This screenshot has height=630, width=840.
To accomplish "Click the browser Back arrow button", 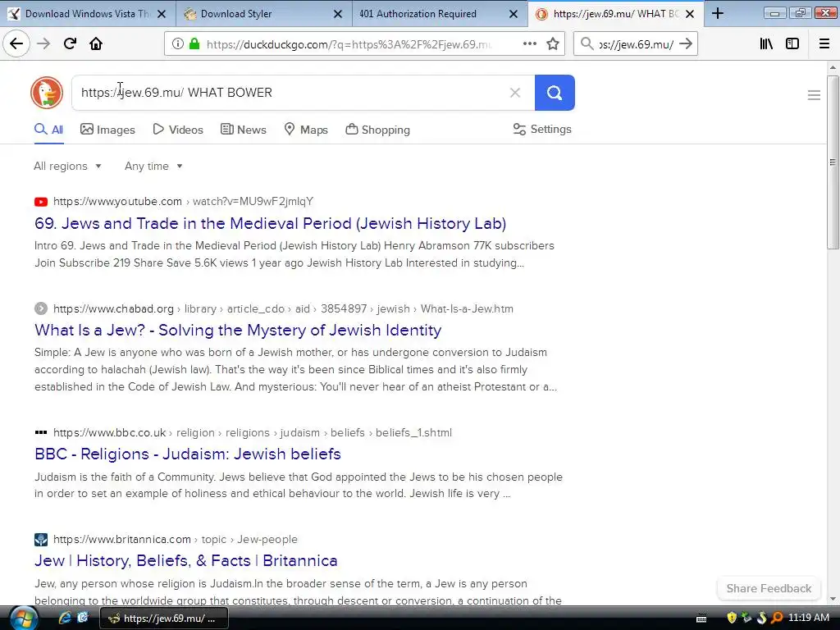I will [16, 44].
